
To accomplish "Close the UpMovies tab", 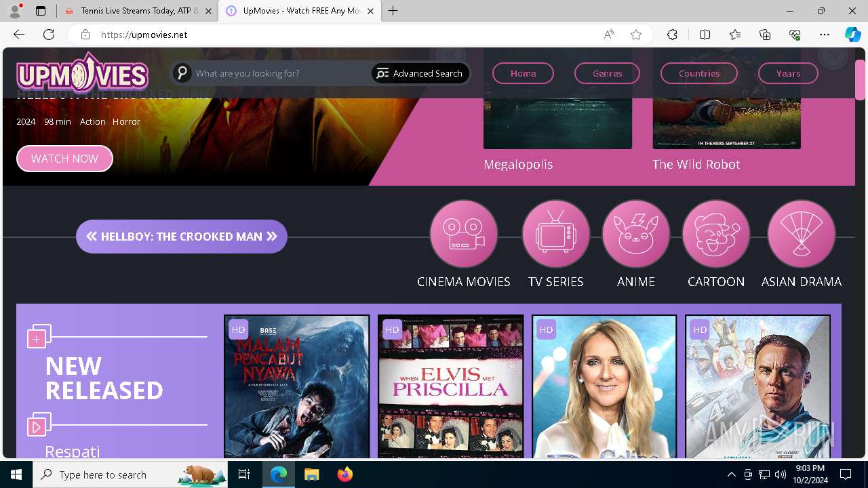I will click(x=370, y=11).
